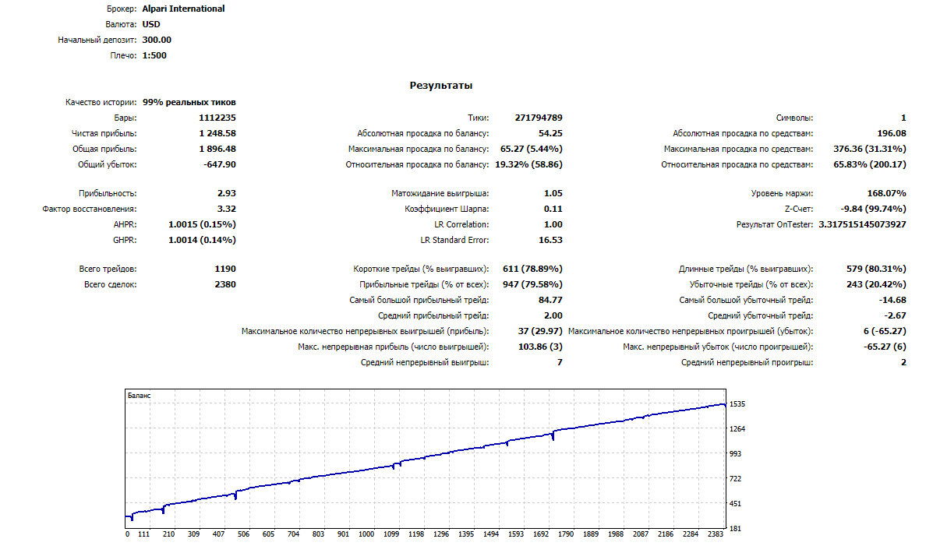The width and height of the screenshot is (933, 560).
Task: Select max consecutive loss -65.27 (6)
Action: pos(885,346)
